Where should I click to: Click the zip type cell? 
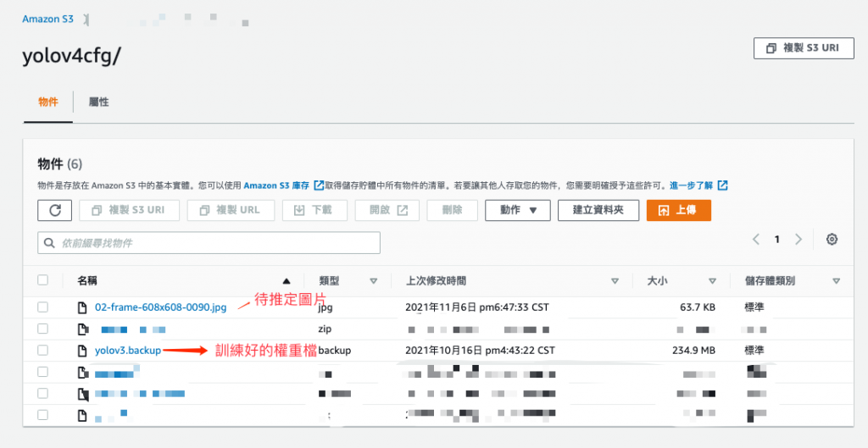point(325,329)
